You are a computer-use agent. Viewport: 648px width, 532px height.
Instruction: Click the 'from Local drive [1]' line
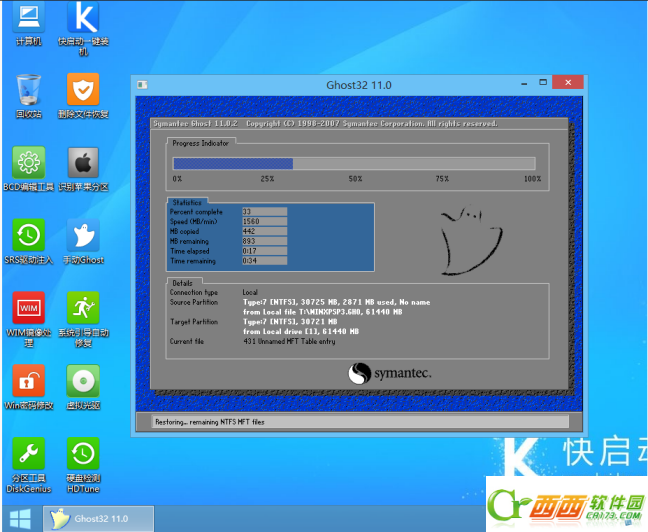[301, 332]
